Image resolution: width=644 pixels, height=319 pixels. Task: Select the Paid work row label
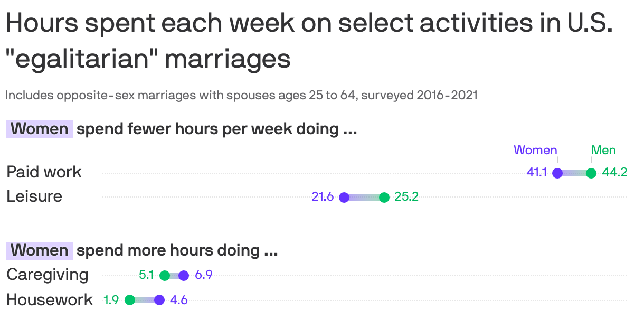[44, 172]
